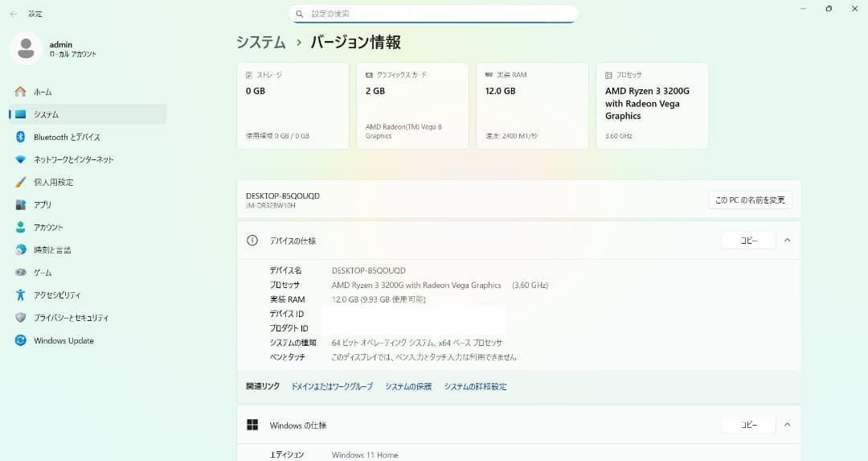
Task: Minimize the Settings window
Action: click(x=803, y=9)
